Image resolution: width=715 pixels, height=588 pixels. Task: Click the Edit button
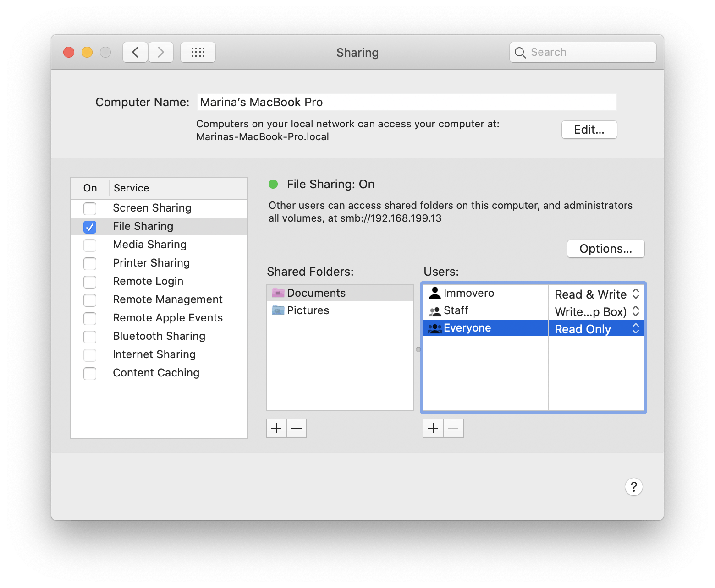click(x=589, y=130)
